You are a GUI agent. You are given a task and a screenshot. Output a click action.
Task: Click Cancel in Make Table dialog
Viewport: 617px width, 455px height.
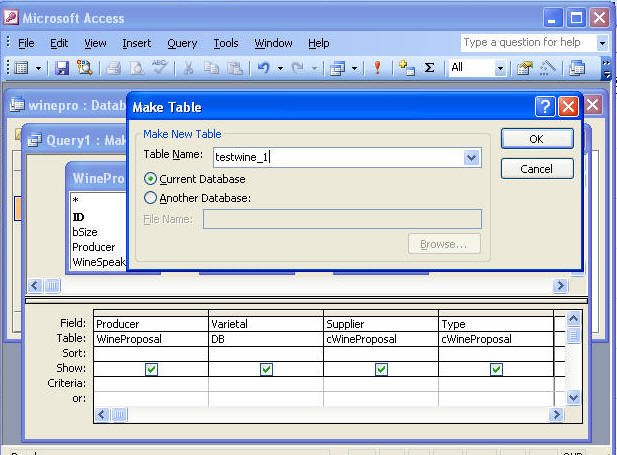pos(537,169)
